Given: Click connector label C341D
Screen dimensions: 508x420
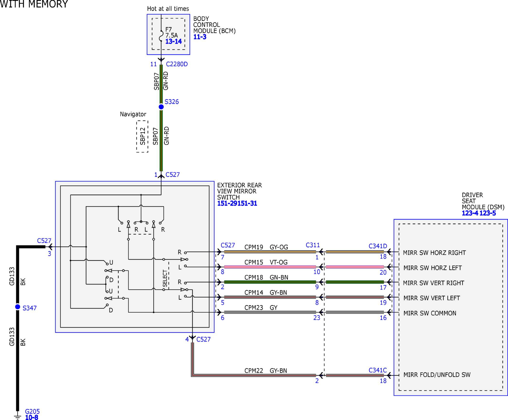Looking at the screenshot, I should (378, 246).
